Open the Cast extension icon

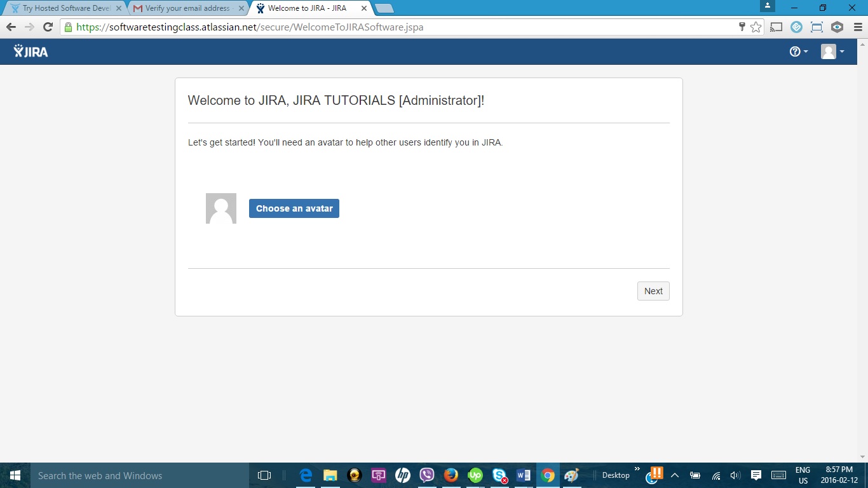point(776,27)
